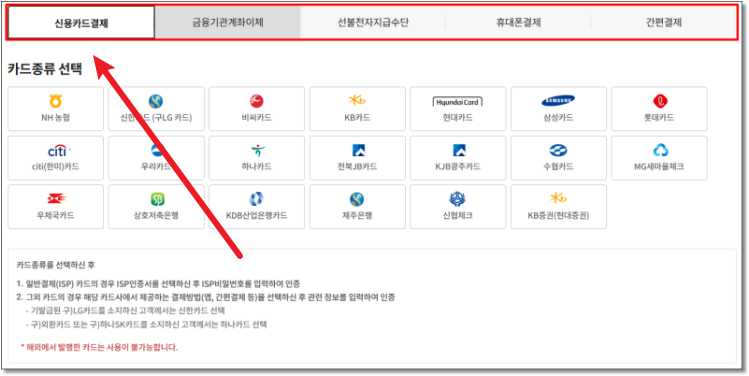Choose the KJB광주카드 card label

click(x=458, y=167)
